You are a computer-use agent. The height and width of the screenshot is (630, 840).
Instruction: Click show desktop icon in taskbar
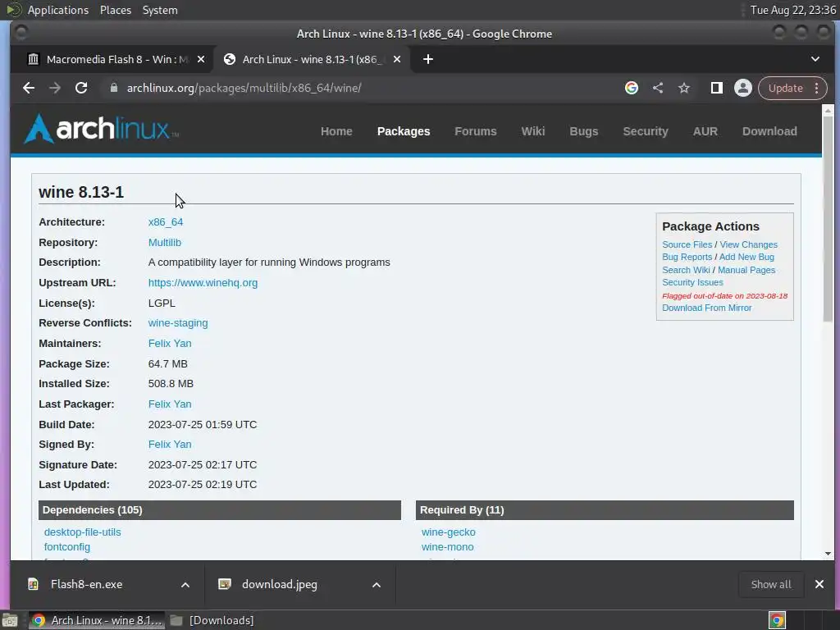point(10,620)
